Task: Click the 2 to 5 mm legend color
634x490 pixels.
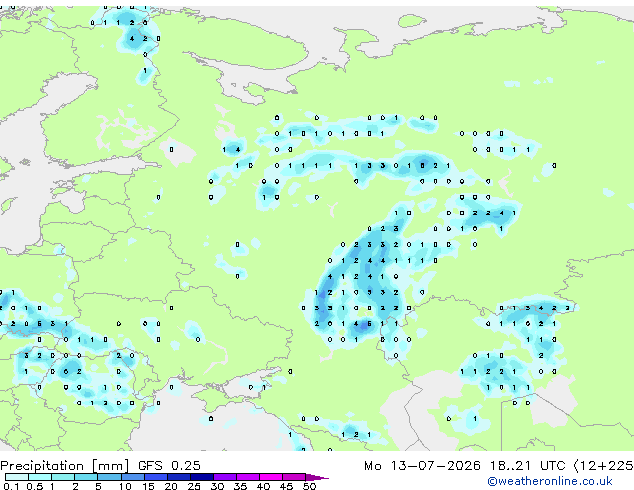Action: [x=86, y=477]
